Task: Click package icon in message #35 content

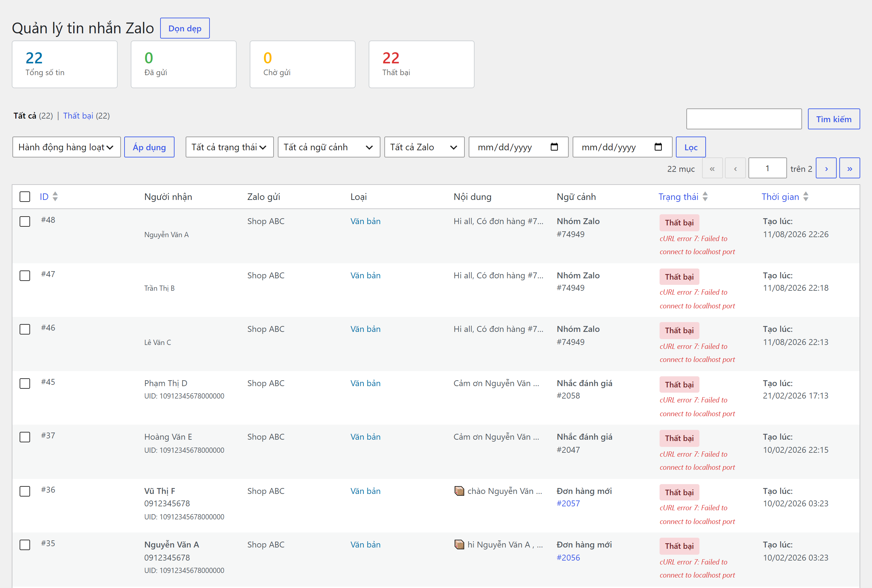Action: (x=459, y=545)
